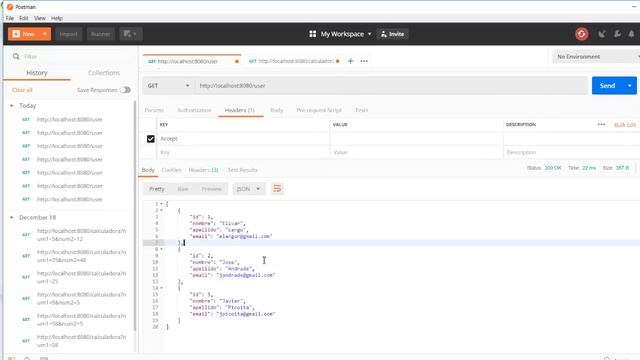The image size is (640, 360).
Task: Open the tab options three-dots menu
Action: (364, 61)
